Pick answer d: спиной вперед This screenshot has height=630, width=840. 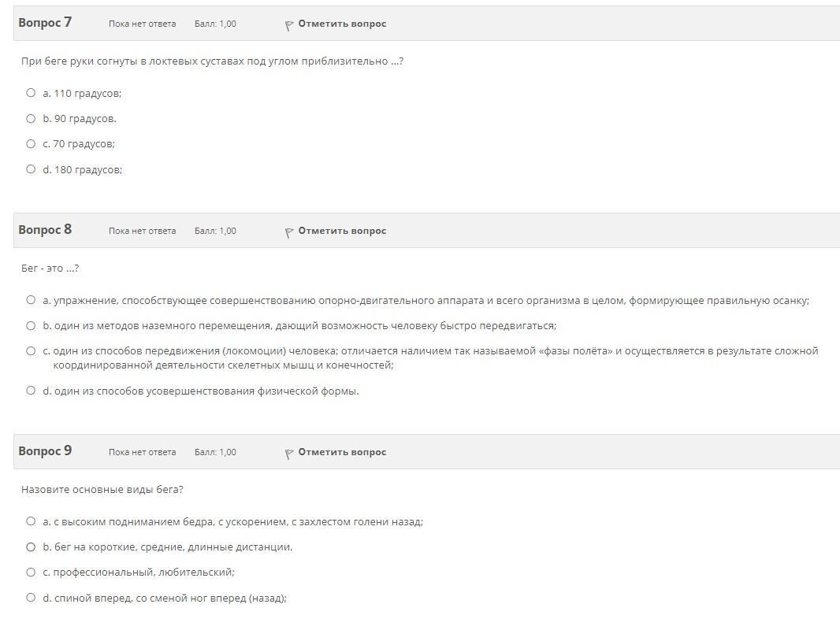click(x=31, y=598)
